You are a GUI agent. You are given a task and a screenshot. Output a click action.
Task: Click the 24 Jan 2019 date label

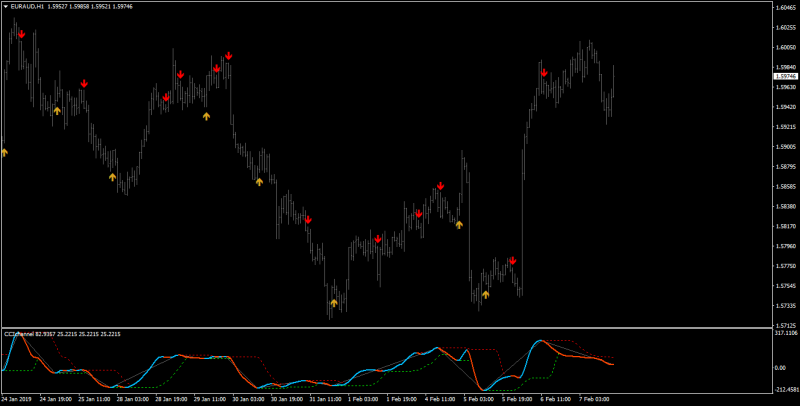click(14, 399)
